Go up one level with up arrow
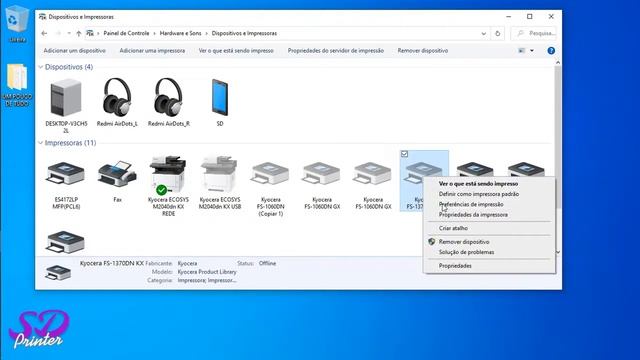The height and width of the screenshot is (360, 640). (78, 33)
